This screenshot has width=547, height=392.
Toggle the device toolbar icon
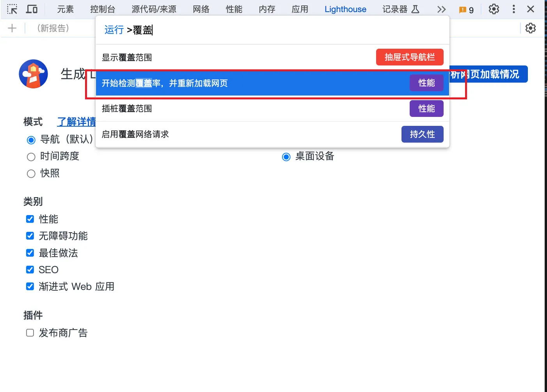(x=32, y=9)
